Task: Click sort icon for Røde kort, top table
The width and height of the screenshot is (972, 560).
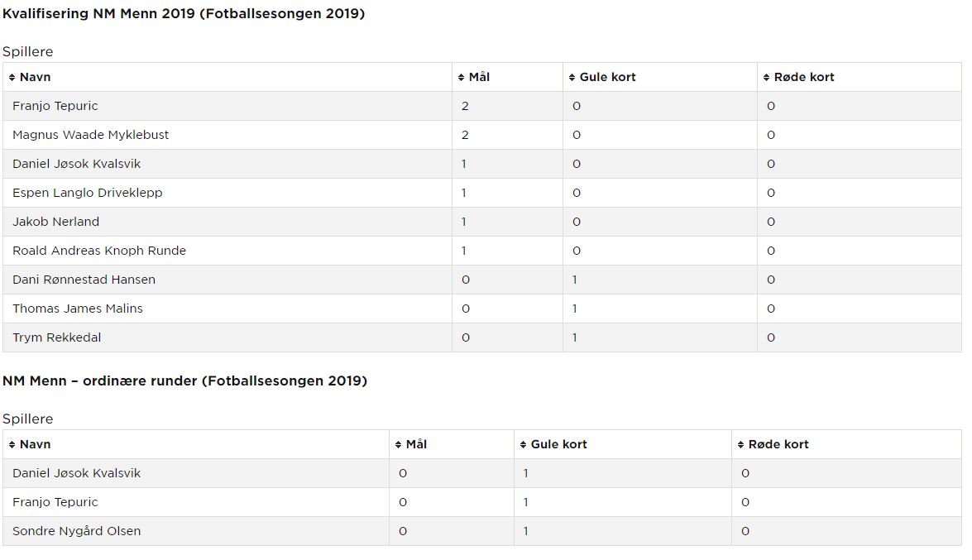Action: pos(767,78)
